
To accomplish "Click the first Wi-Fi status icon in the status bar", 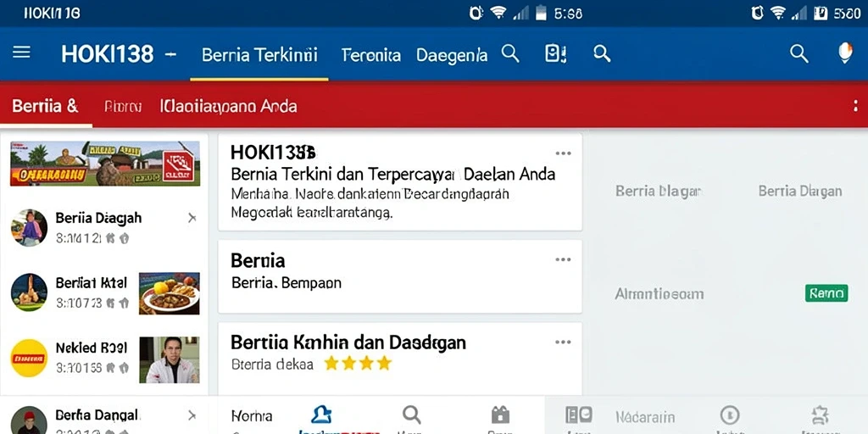I will pyautogui.click(x=498, y=13).
